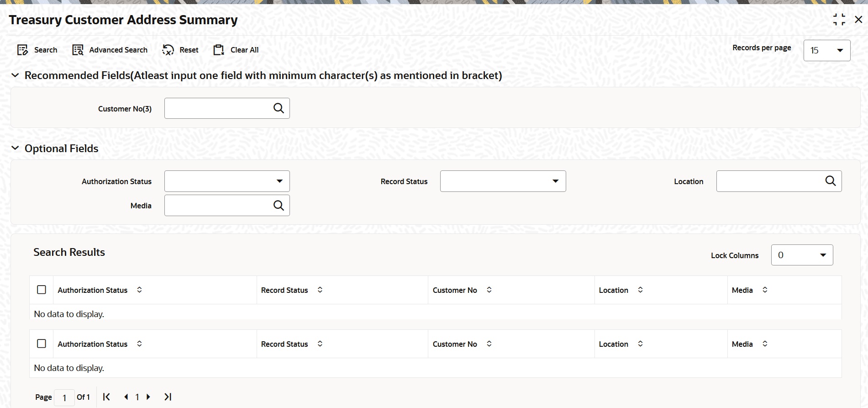Go to last page of results
This screenshot has width=868, height=408.
(x=168, y=397)
